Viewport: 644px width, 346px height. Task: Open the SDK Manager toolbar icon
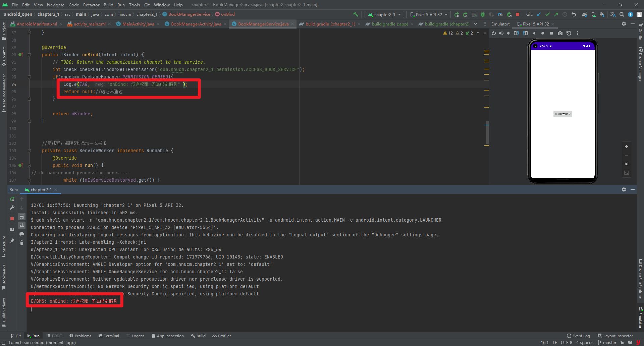click(x=602, y=14)
